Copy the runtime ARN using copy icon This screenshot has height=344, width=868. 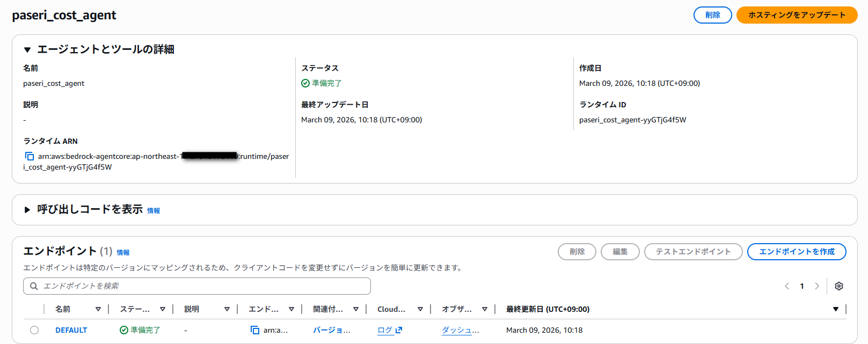(x=30, y=156)
